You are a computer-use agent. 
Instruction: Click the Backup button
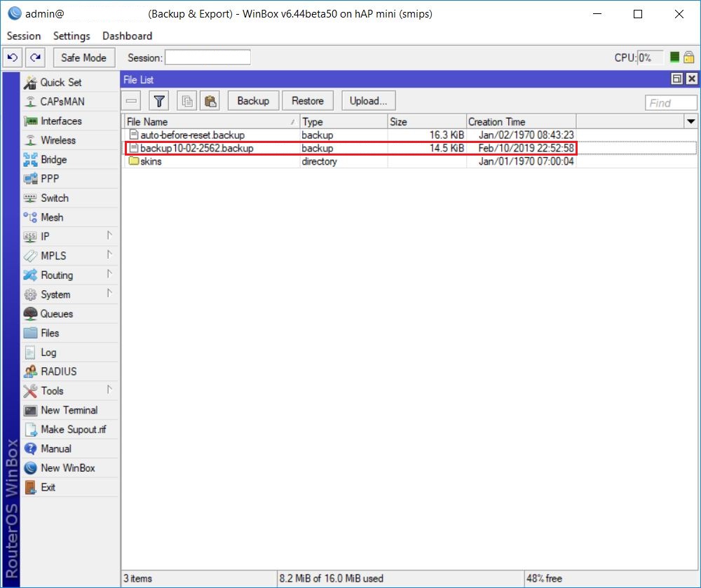pos(252,100)
